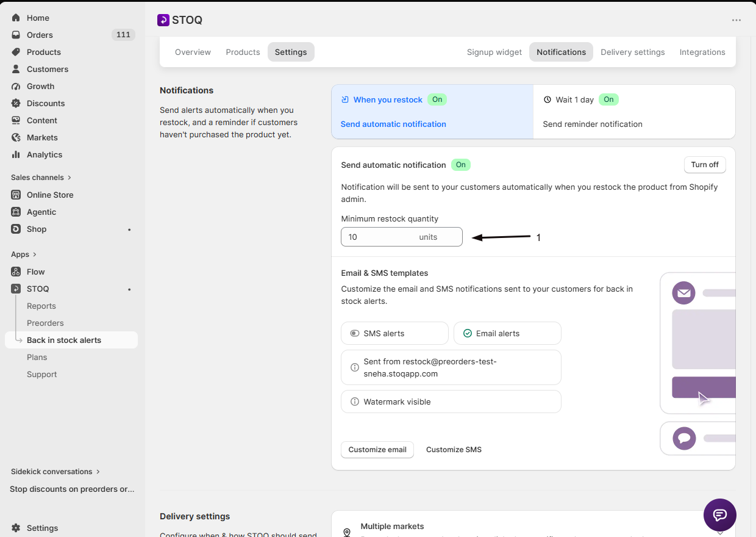This screenshot has width=756, height=537.
Task: Open Back in stock alerts page
Action: 71,340
